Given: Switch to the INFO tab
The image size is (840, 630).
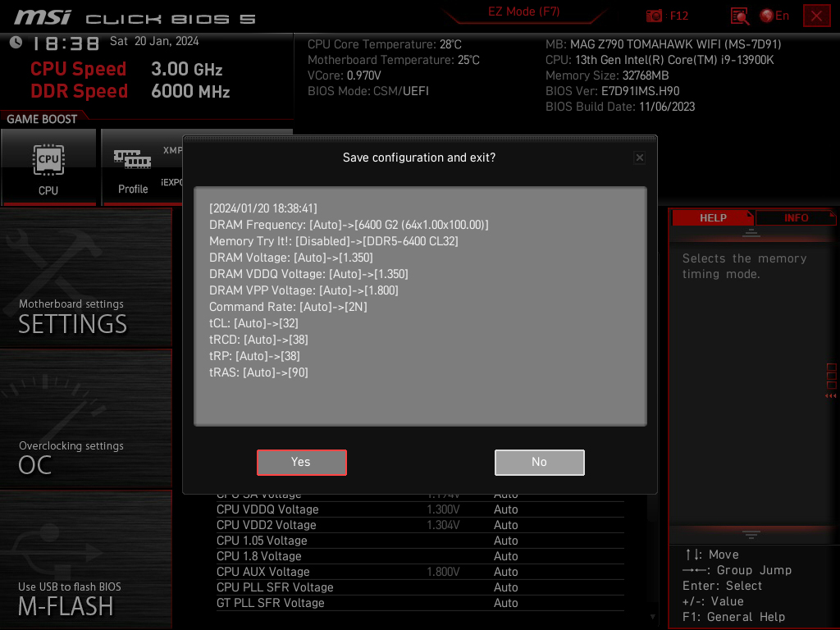Looking at the screenshot, I should (x=796, y=217).
